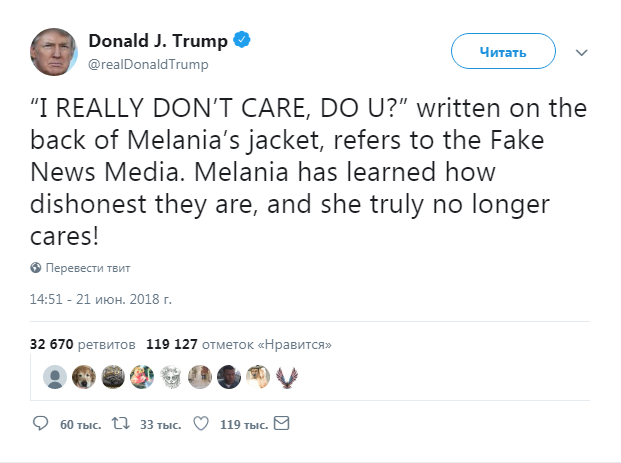
Task: Open the tweet timestamp 14:51 - 21 июн. 2018
Action: [102, 298]
